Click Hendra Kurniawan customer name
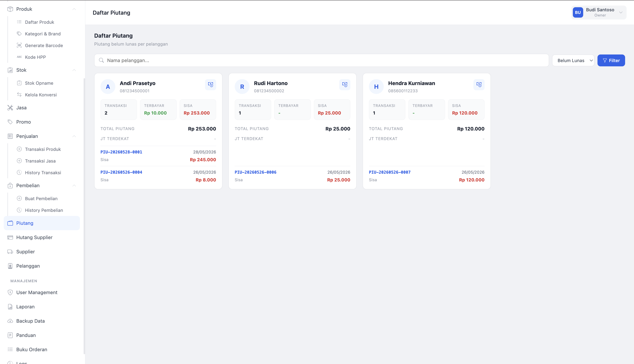The height and width of the screenshot is (364, 634). coord(412,83)
